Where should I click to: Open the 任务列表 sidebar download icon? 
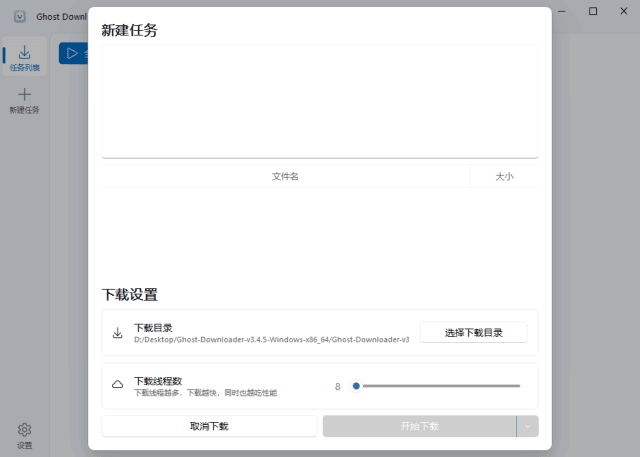click(24, 52)
